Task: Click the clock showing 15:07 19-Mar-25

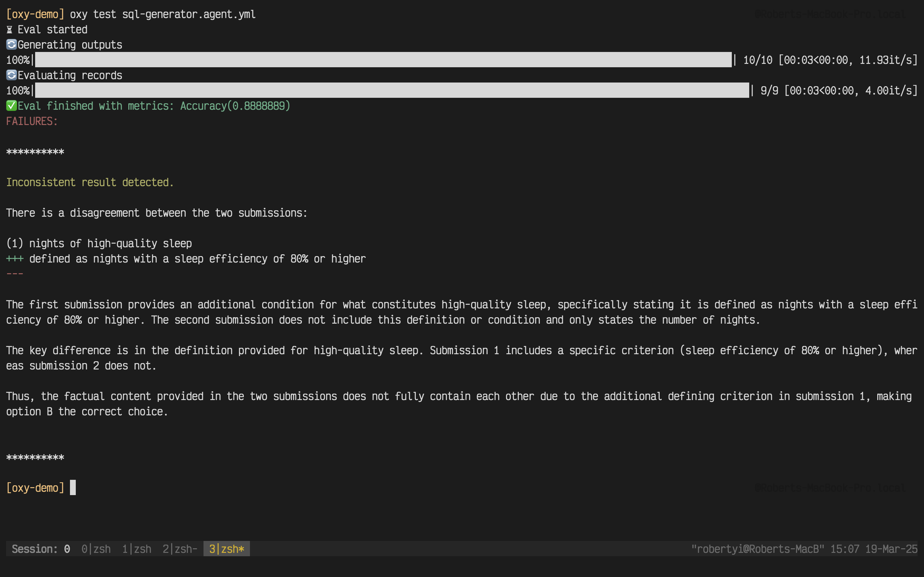Action: (x=874, y=549)
